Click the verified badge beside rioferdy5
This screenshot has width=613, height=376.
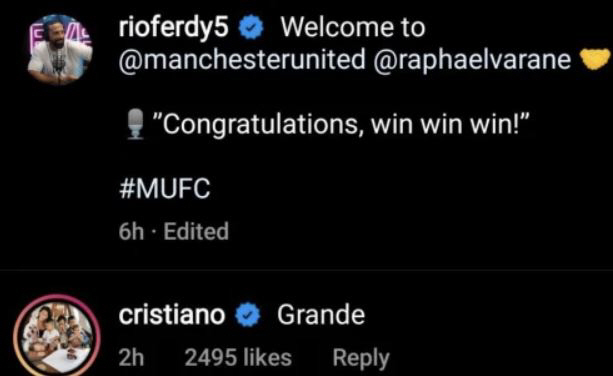[x=251, y=27]
